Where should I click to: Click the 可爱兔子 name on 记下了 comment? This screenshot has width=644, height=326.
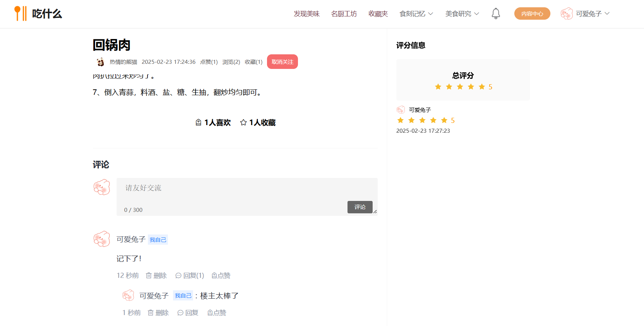[131, 239]
